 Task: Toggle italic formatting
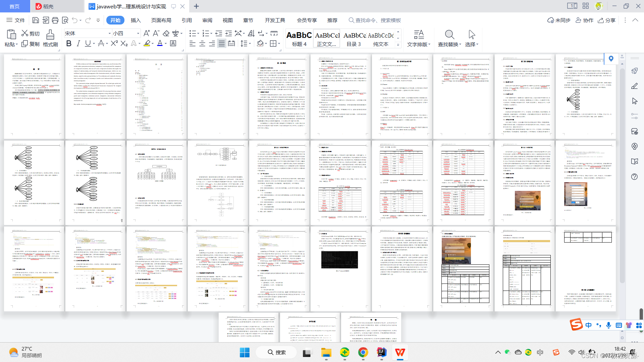tap(78, 43)
